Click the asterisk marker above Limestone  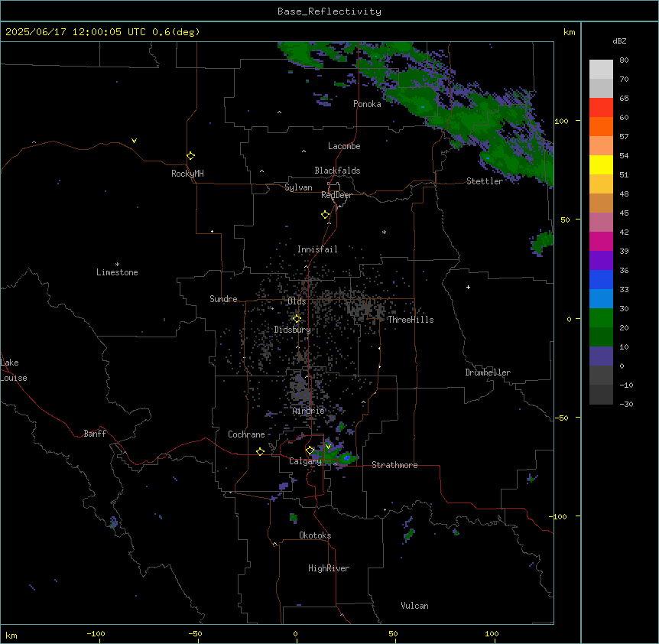tap(117, 265)
